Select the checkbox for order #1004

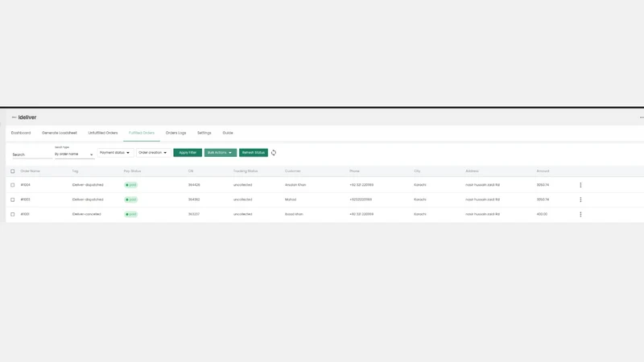click(x=13, y=185)
